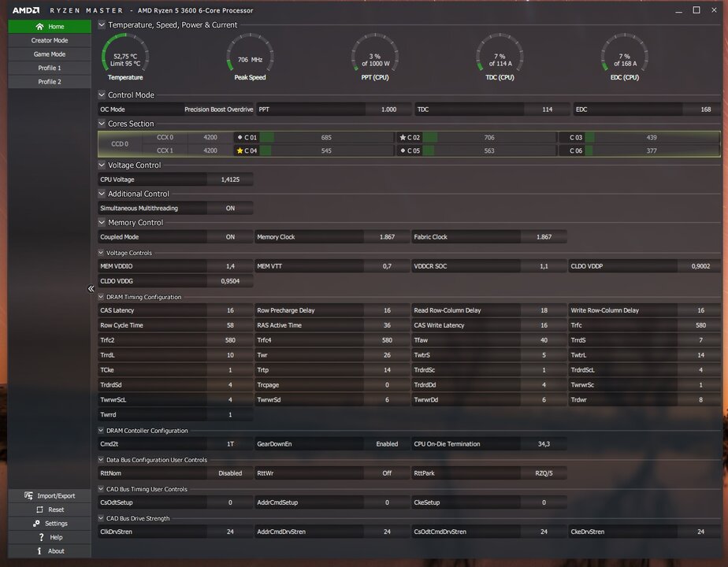The width and height of the screenshot is (728, 567).
Task: Click the Fabric Clock 1.867 value
Action: tap(544, 237)
